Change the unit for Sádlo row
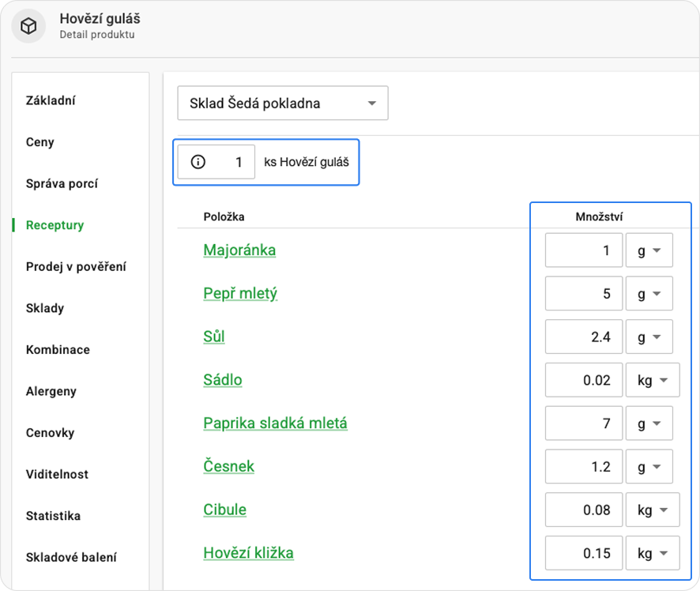700x591 pixels. click(652, 380)
